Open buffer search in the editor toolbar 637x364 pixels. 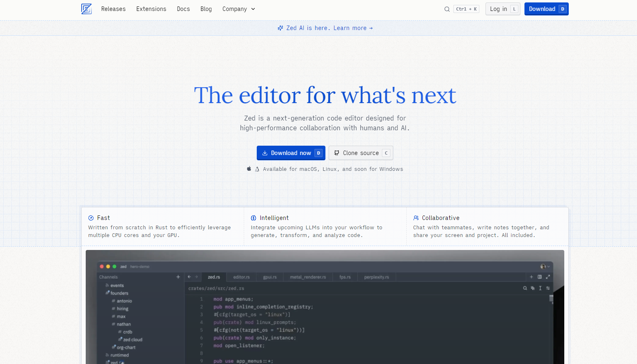[525, 288]
